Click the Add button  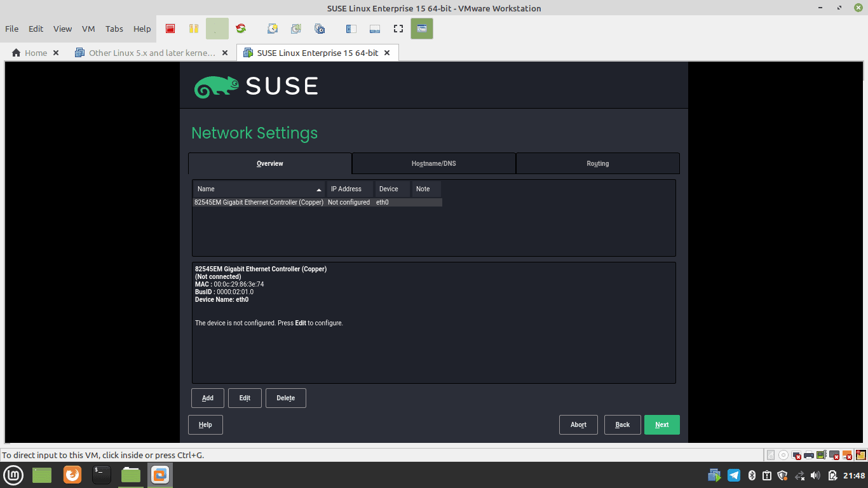(208, 398)
